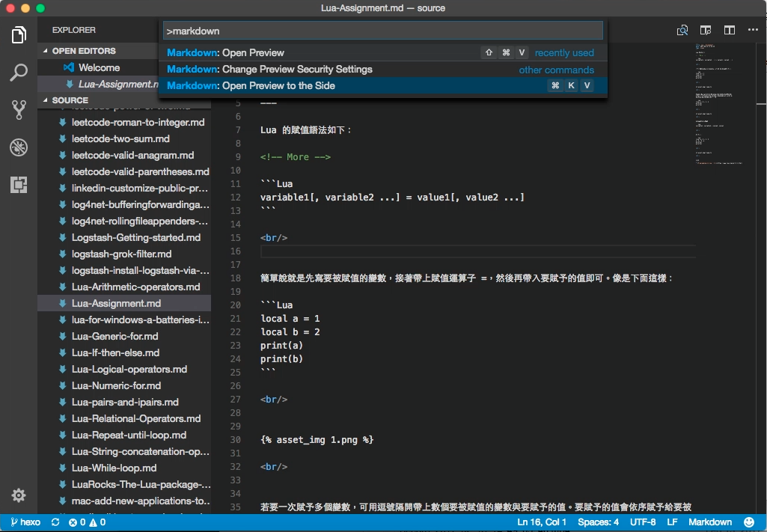Open Lua-Numeric-for.md file
767x532 pixels.
124,386
